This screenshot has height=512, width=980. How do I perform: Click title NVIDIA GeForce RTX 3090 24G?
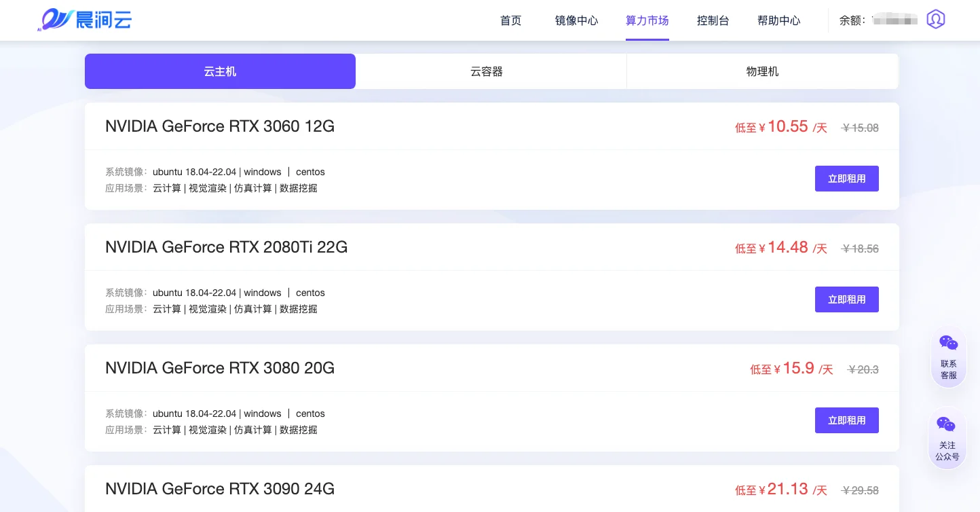pos(220,489)
